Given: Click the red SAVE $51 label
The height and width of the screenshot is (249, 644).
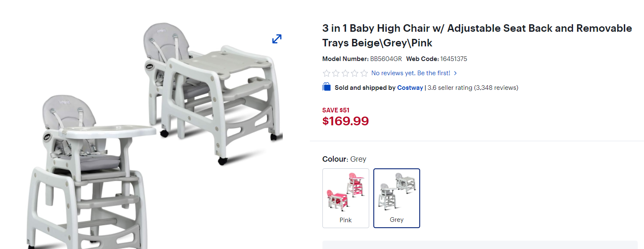Looking at the screenshot, I should [x=336, y=110].
